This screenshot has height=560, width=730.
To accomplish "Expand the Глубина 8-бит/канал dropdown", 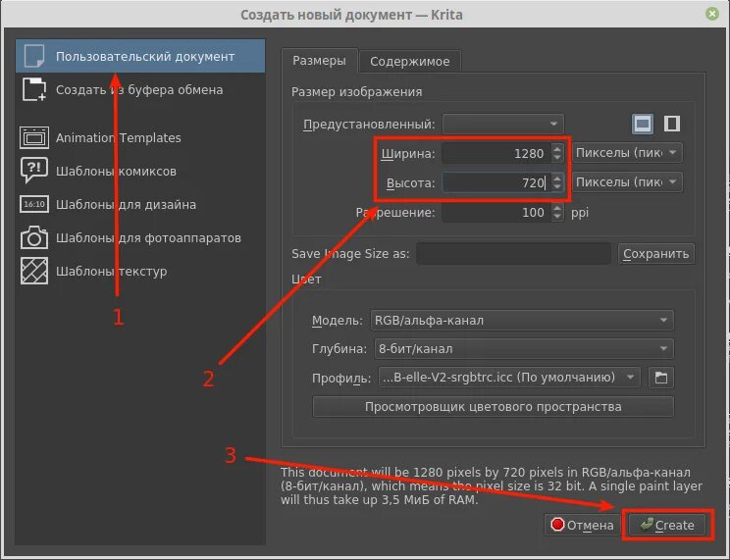I will 524,349.
